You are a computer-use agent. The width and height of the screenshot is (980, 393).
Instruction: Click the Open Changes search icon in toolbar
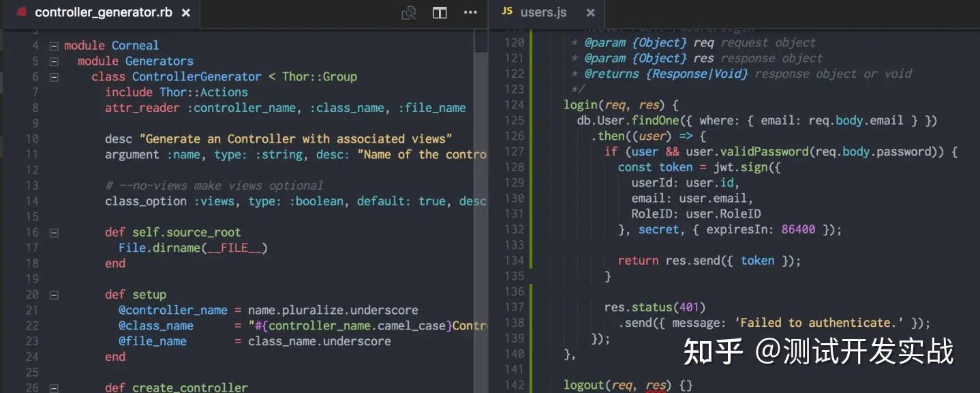pos(408,12)
